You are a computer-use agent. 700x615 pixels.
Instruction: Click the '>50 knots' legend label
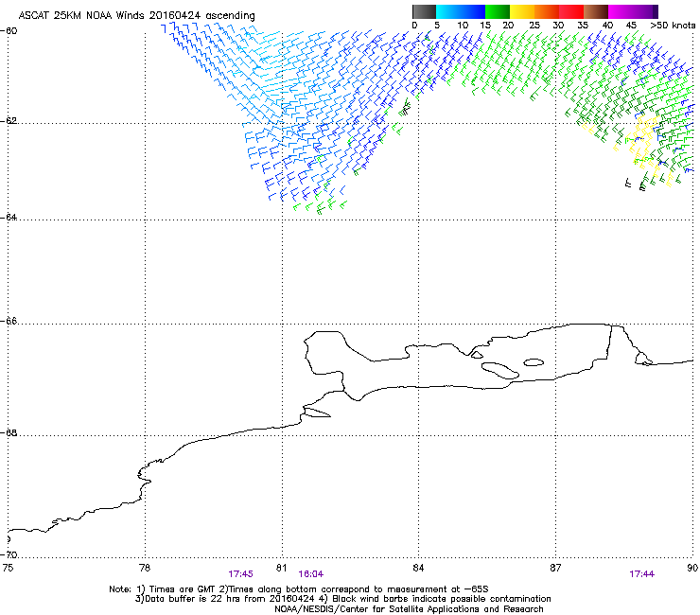pos(673,26)
